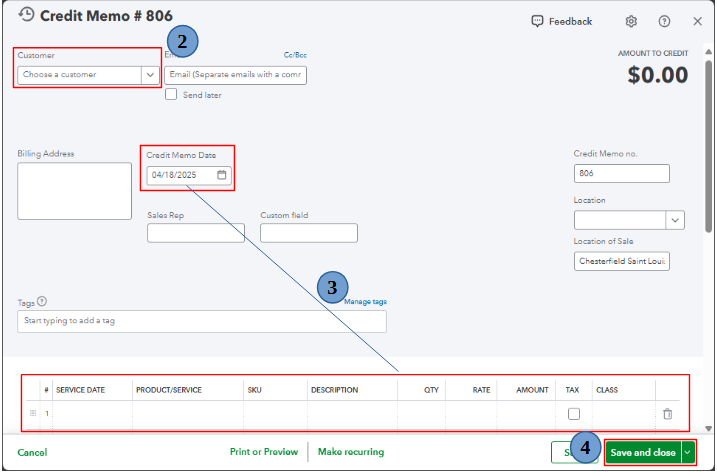Click the Cancel link
The height and width of the screenshot is (472, 717).
[32, 452]
